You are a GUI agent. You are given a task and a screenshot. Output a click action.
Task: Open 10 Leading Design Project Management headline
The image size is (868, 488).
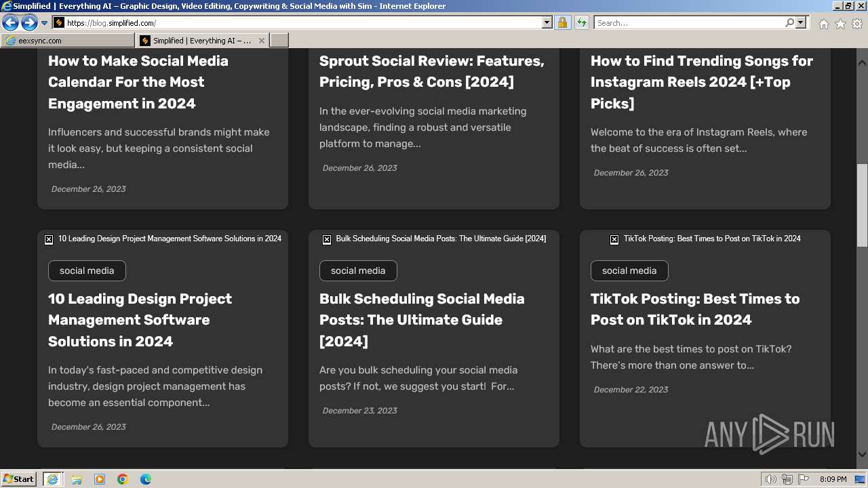(140, 320)
